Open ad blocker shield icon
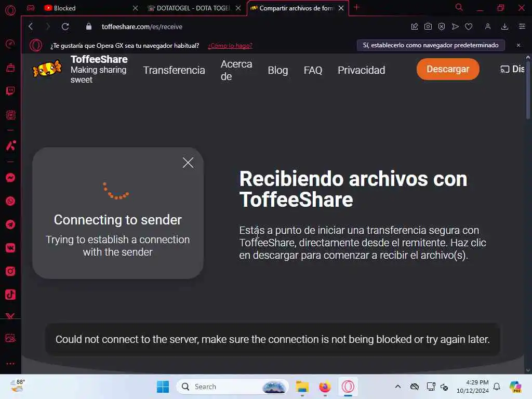 [442, 26]
